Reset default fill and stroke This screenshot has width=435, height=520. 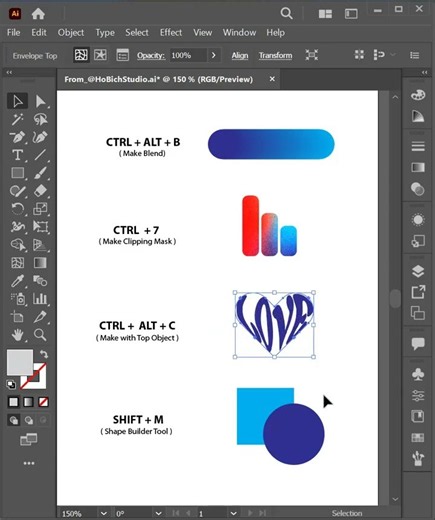[11, 384]
